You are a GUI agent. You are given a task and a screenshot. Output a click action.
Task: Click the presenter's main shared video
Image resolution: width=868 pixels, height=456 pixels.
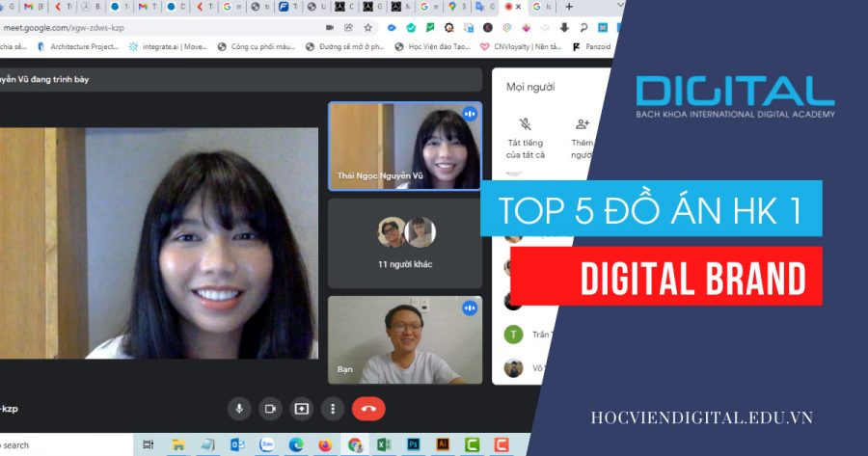[159, 244]
